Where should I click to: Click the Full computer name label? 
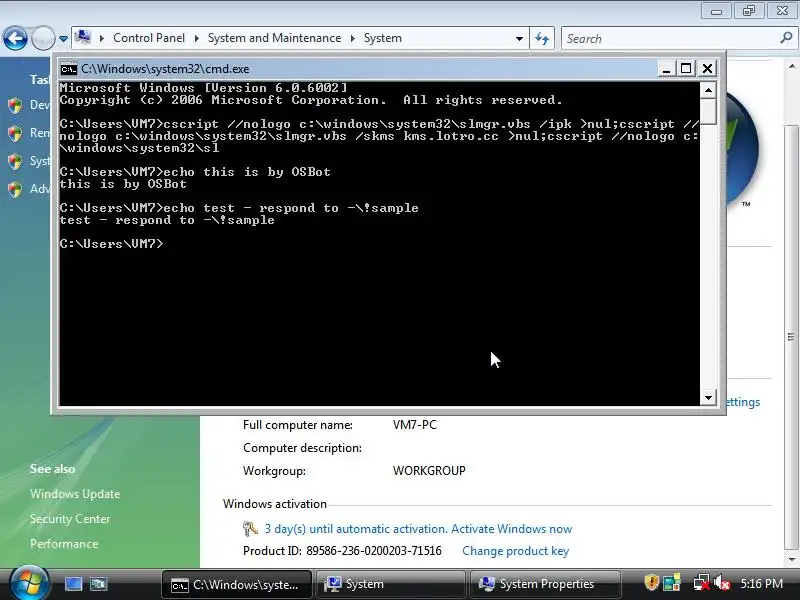(298, 425)
